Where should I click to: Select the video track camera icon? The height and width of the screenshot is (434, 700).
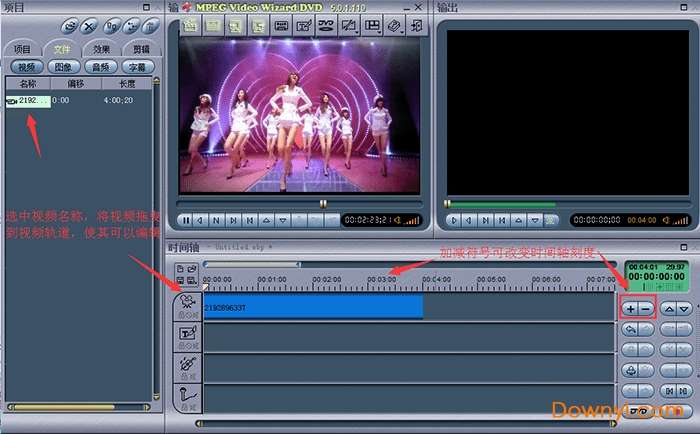coord(185,301)
